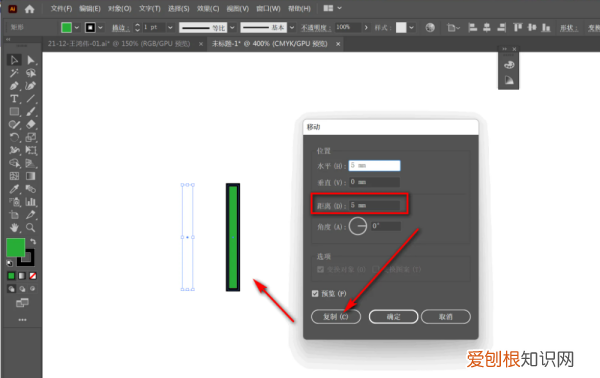Choose the Eraser tool
600x378 pixels.
(x=31, y=124)
